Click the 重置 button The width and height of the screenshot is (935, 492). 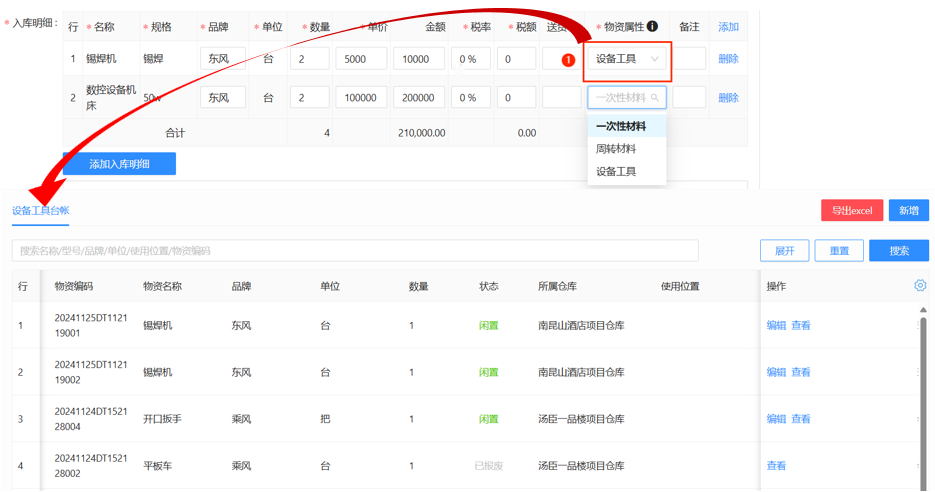839,251
